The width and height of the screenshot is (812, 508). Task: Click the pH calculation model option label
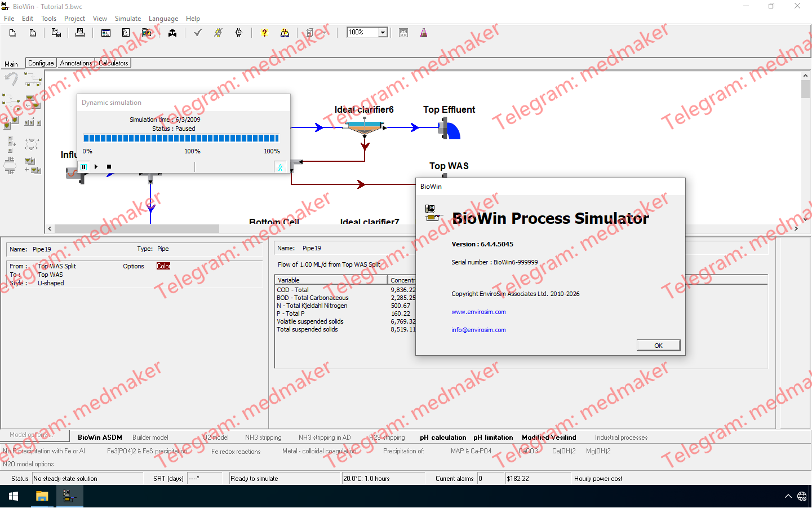pyautogui.click(x=443, y=438)
